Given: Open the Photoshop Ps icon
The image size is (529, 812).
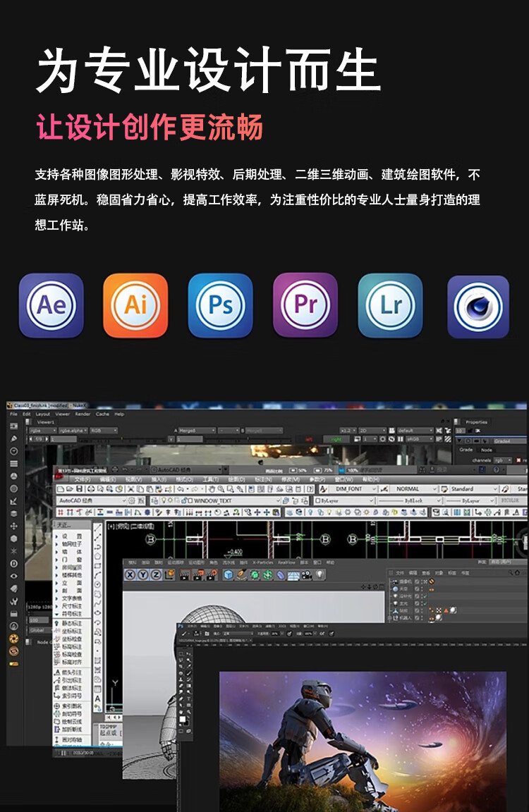Looking at the screenshot, I should pos(220,306).
